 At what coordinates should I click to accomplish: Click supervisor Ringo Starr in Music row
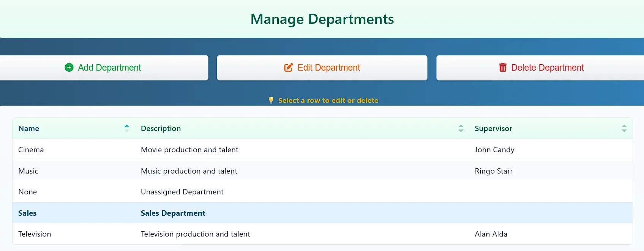coord(494,170)
